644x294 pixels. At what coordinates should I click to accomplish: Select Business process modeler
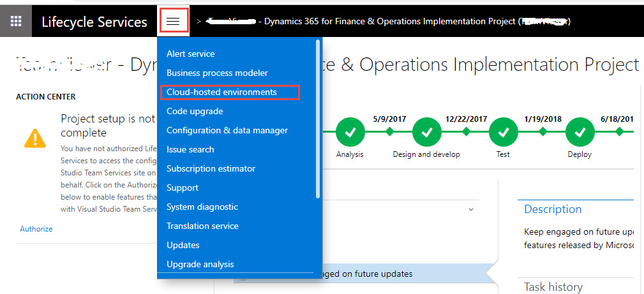point(217,73)
